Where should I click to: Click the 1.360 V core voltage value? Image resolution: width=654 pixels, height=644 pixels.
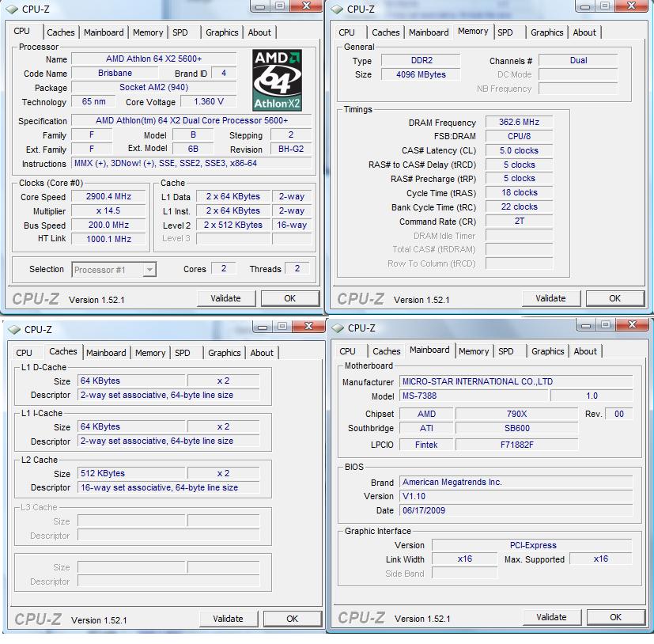(209, 101)
